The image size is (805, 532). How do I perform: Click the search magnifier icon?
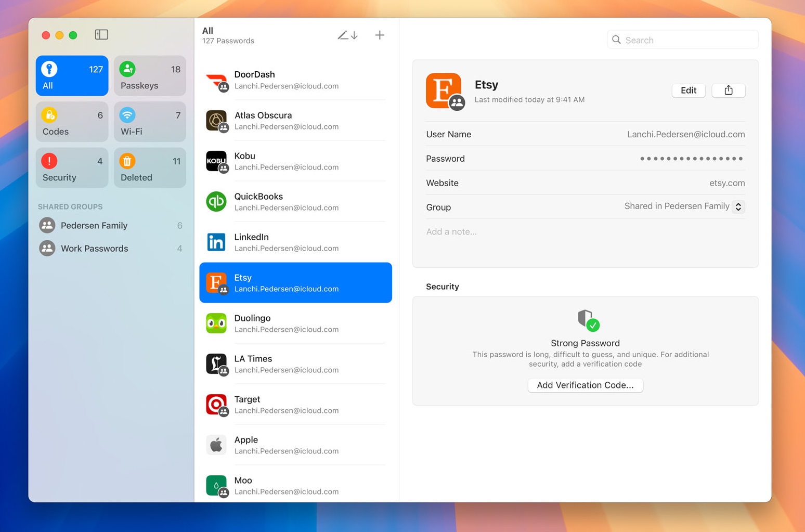[616, 40]
